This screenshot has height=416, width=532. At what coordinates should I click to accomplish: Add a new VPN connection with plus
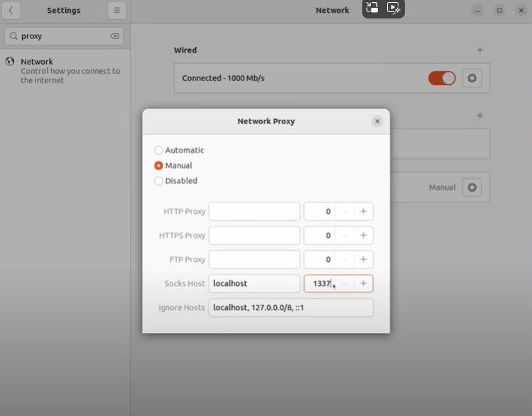(479, 116)
